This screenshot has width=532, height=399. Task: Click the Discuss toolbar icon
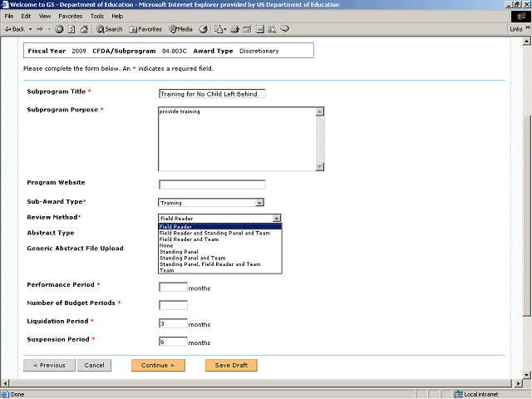coord(260,29)
